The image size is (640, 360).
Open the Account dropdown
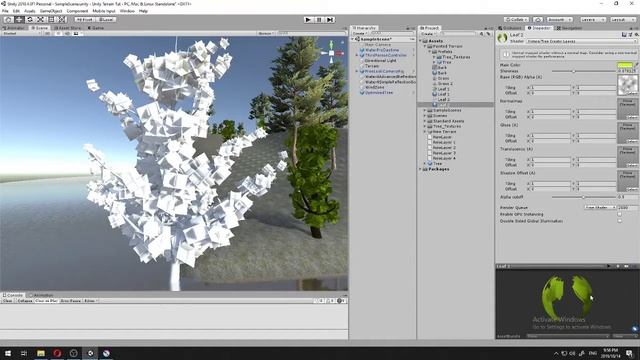coord(559,19)
